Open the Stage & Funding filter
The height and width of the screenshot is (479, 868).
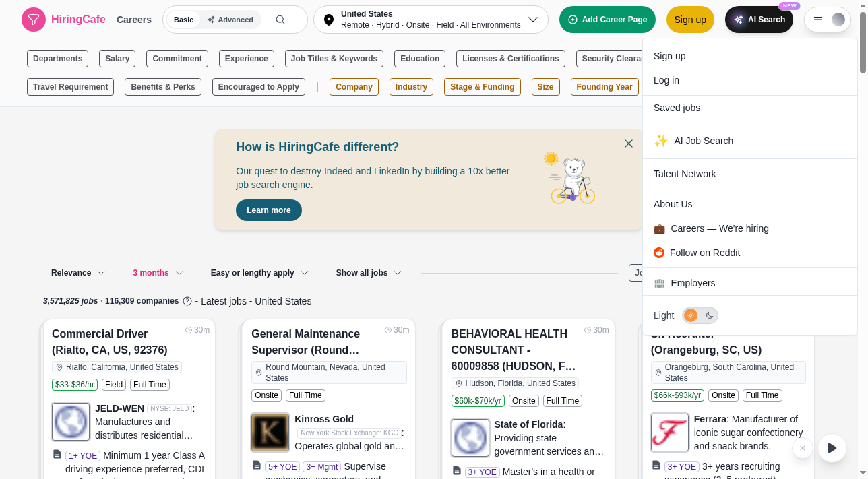coord(483,87)
